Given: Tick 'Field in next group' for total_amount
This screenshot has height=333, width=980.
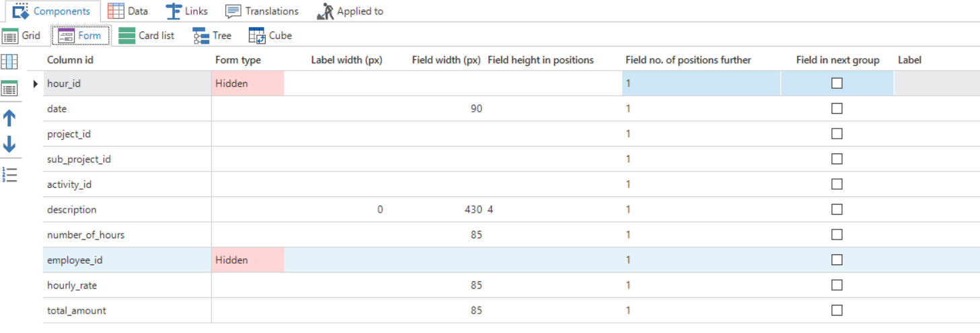Looking at the screenshot, I should pos(837,310).
